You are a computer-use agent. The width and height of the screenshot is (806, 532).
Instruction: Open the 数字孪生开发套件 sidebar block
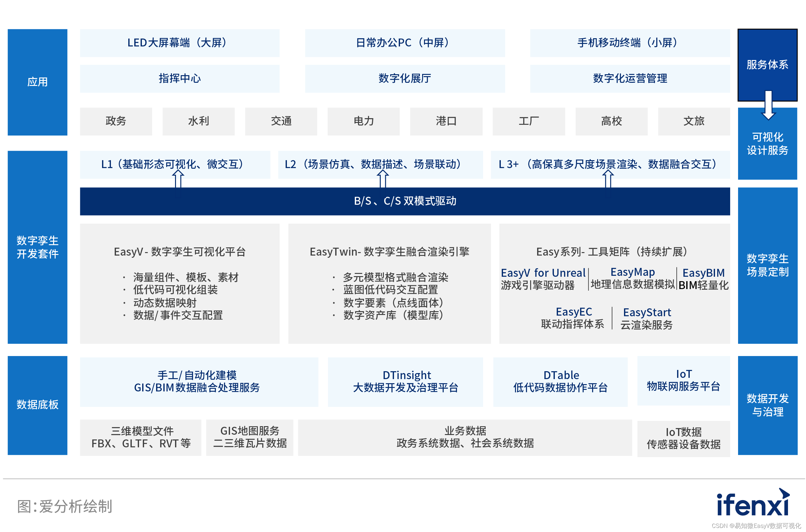point(37,247)
